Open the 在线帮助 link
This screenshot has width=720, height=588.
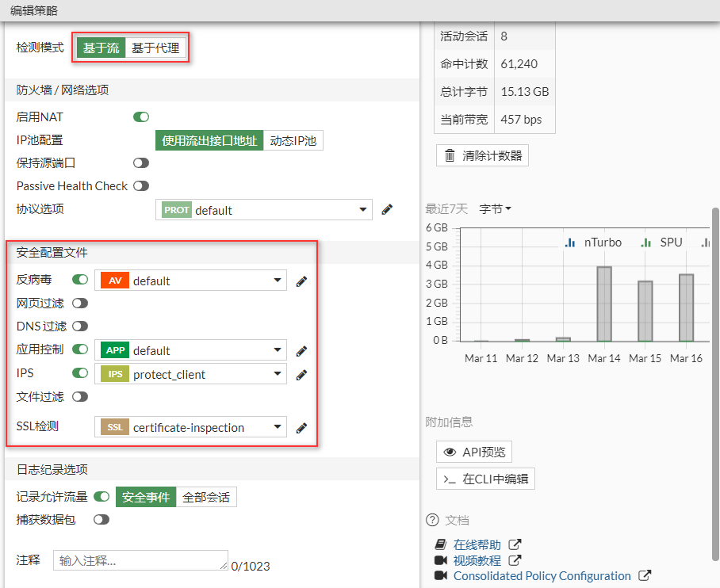(x=477, y=544)
